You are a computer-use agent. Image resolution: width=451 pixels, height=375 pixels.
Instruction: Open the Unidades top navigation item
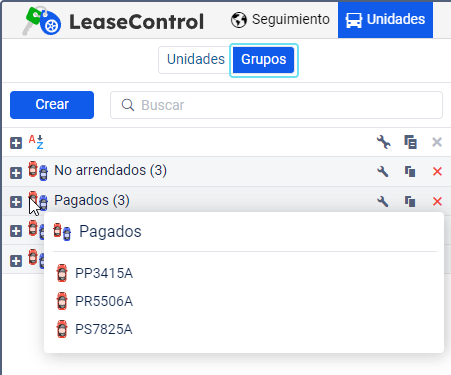click(385, 20)
